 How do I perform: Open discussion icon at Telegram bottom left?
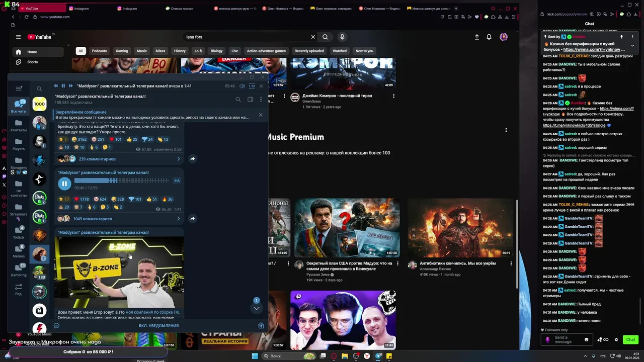56,326
